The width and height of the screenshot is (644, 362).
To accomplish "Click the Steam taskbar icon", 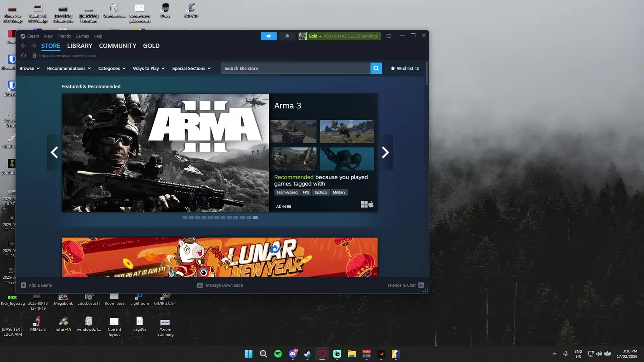I will (307, 354).
